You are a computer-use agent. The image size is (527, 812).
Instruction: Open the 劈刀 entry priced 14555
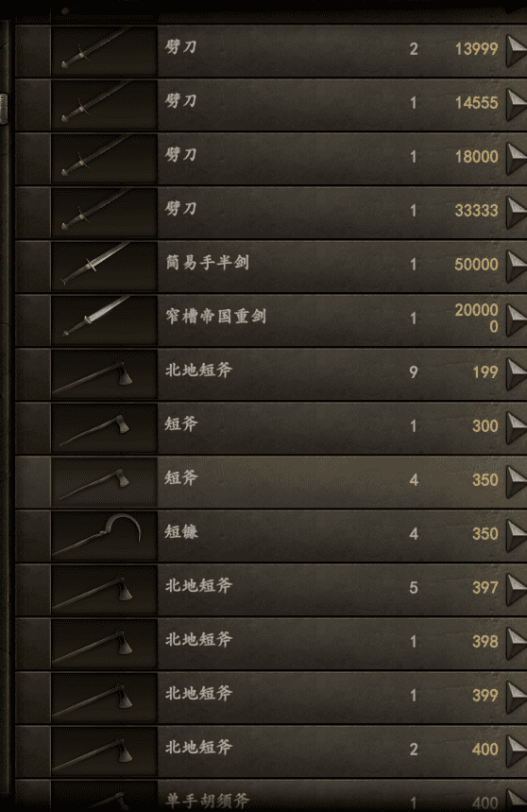(x=271, y=104)
